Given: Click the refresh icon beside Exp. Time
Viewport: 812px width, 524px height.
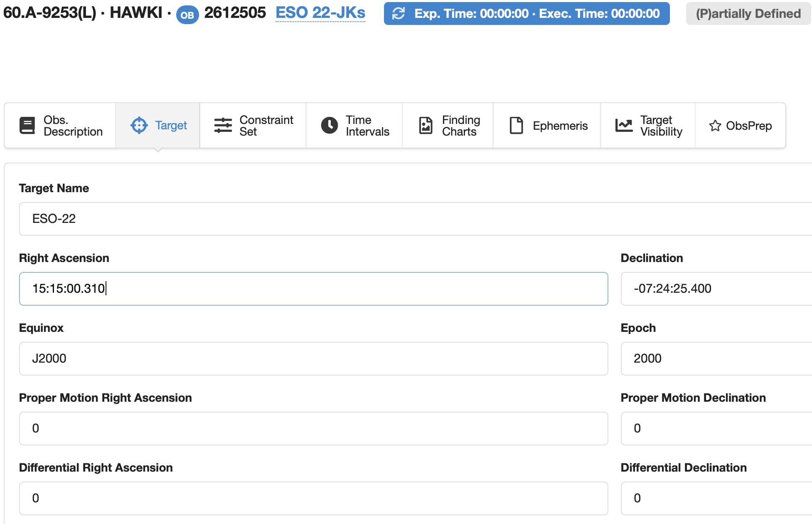Looking at the screenshot, I should (x=399, y=14).
